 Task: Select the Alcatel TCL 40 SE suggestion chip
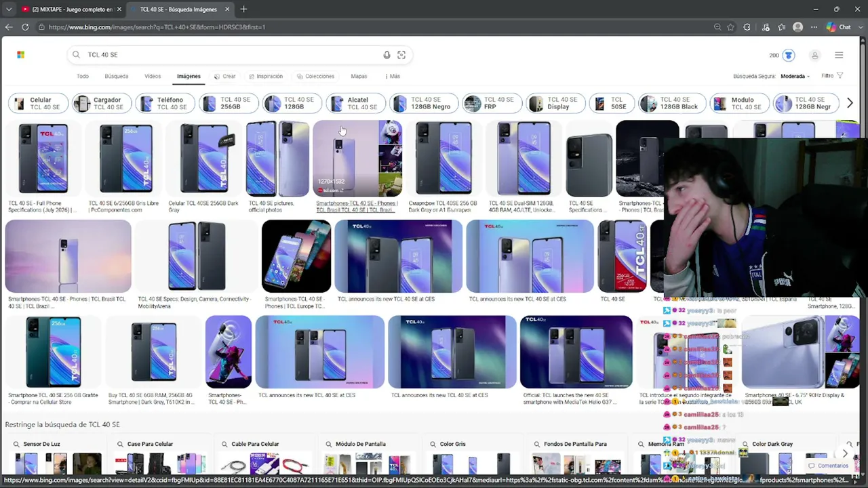click(x=355, y=103)
